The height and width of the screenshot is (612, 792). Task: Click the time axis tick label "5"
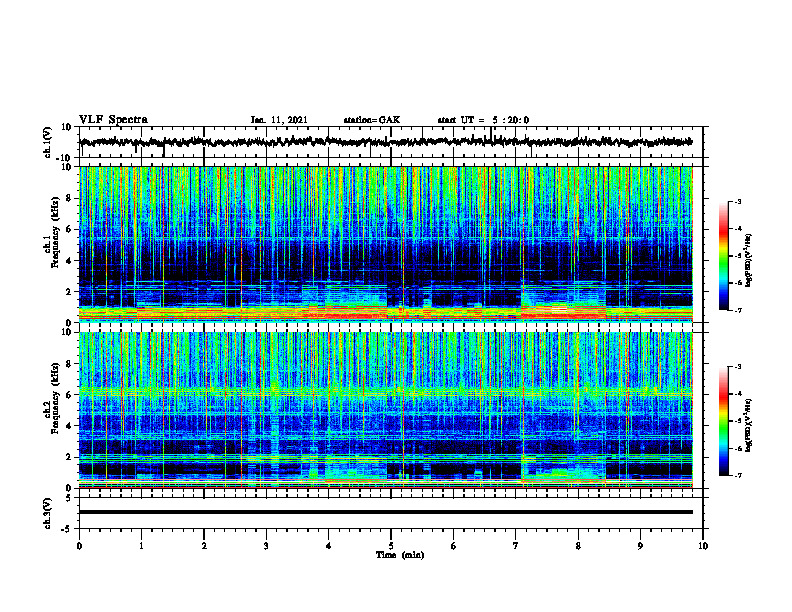391,546
